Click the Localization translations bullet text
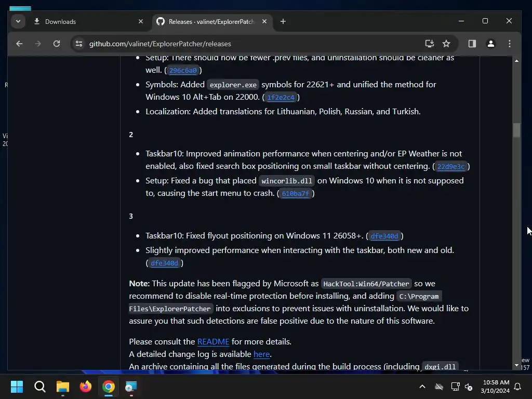This screenshot has height=399, width=532. click(283, 112)
